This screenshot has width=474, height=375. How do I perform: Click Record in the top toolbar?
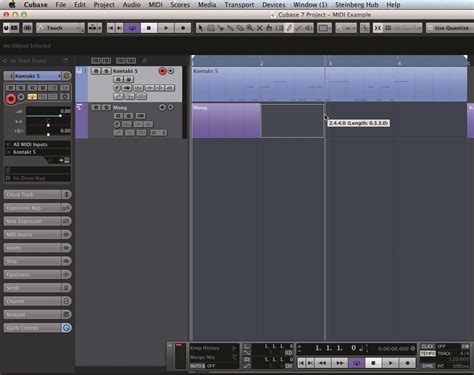click(x=183, y=28)
